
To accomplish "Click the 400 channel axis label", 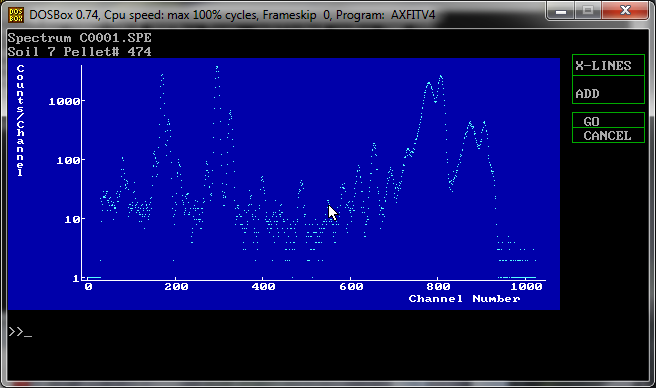I will point(264,287).
